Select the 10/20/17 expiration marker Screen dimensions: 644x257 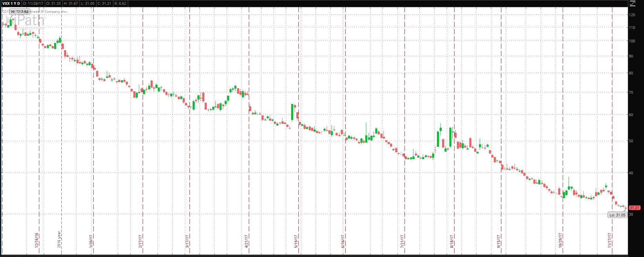[560, 240]
